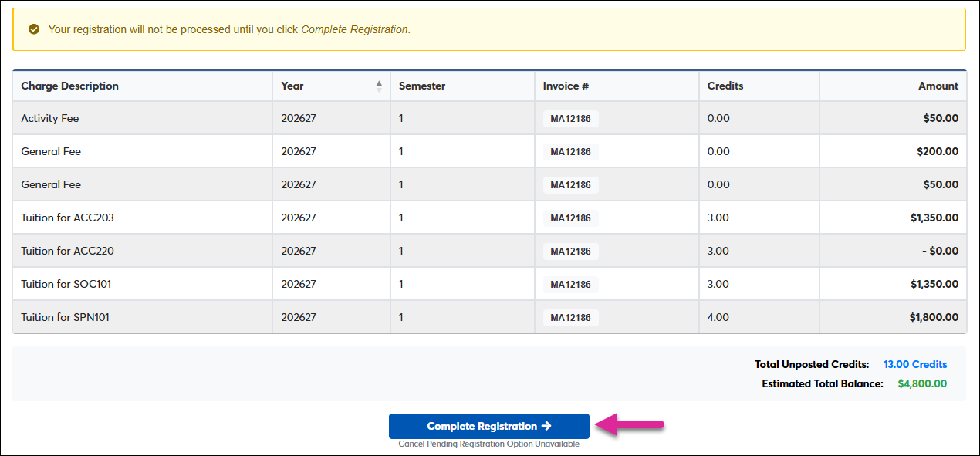Select Tuition for ACC203 description

coord(68,218)
